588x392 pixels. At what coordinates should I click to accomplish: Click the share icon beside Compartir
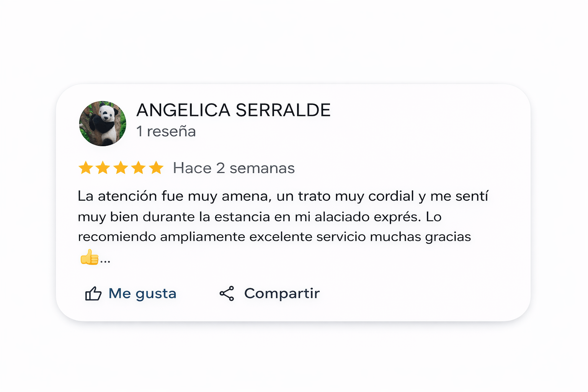(227, 293)
